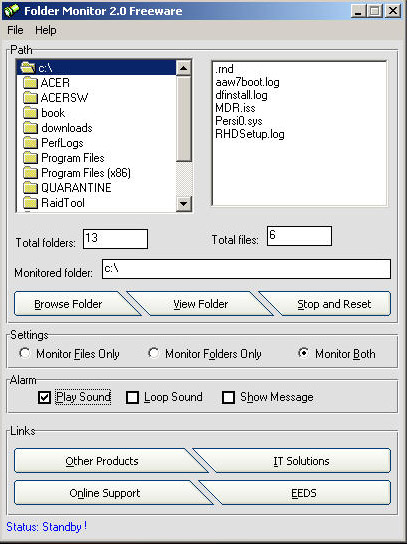Click the Monitored folder input field
Screen dimensions: 407x544
246,269
